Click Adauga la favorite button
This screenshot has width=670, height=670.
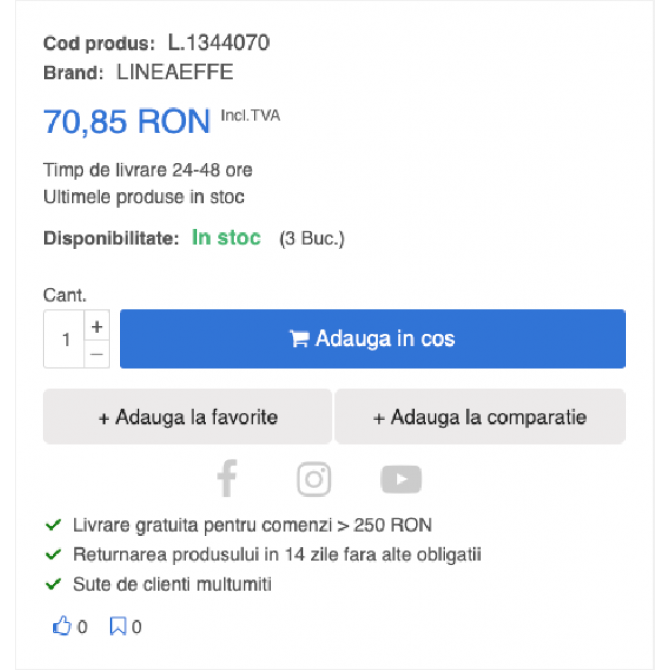[x=188, y=417]
